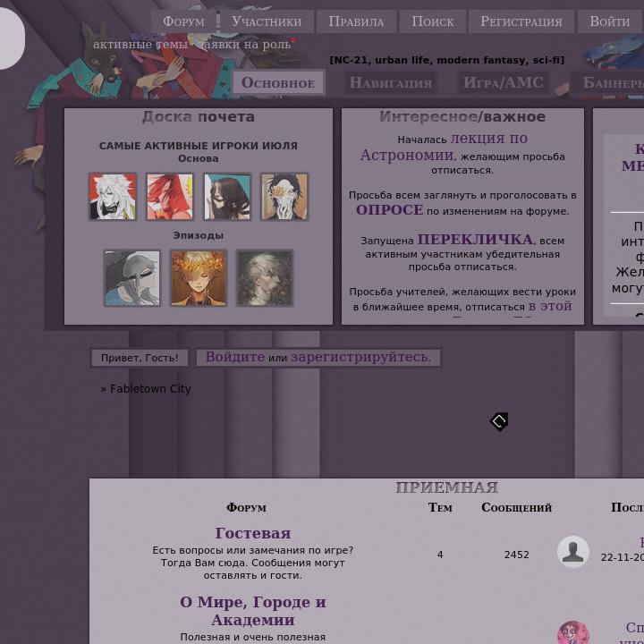The width and height of the screenshot is (644, 644).
Task: Open лекция по Астрономии link
Action: [x=444, y=147]
